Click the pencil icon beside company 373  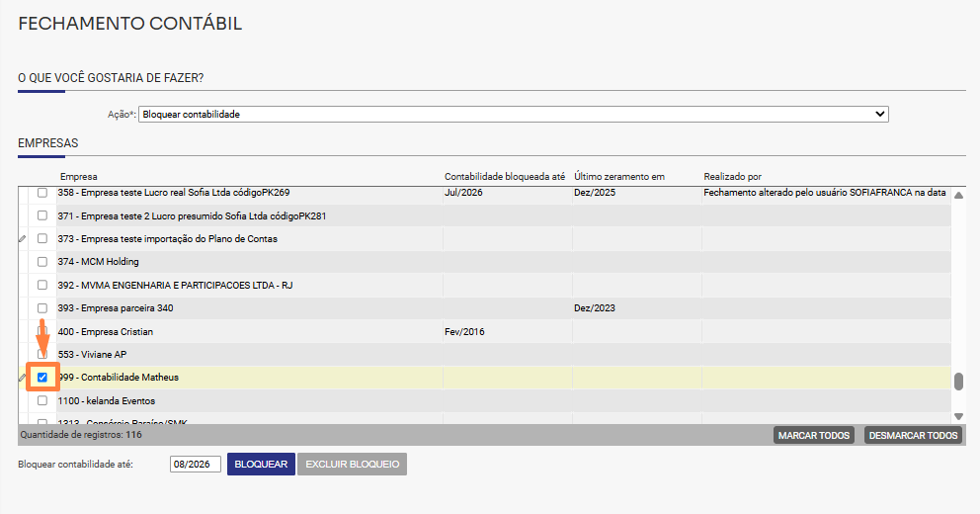click(23, 239)
